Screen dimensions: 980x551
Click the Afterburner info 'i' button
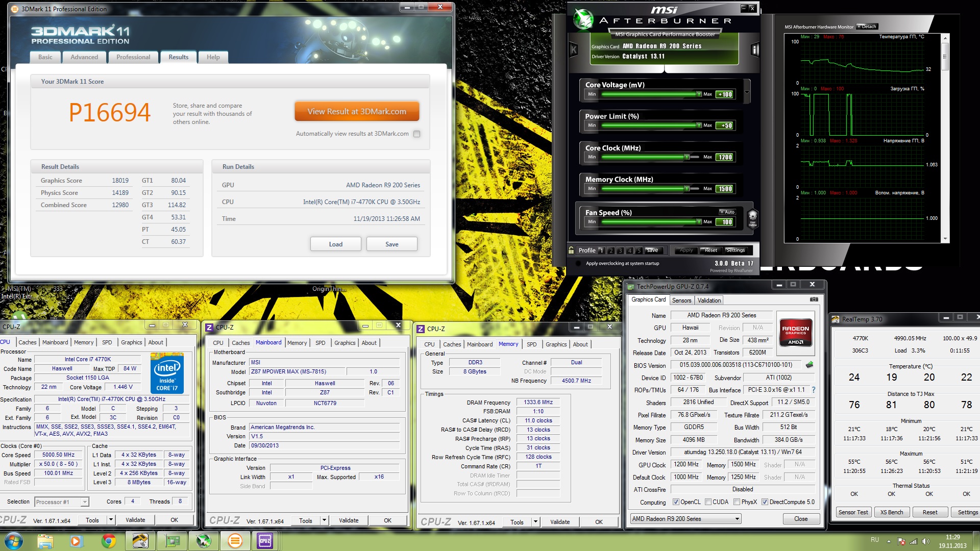755,49
